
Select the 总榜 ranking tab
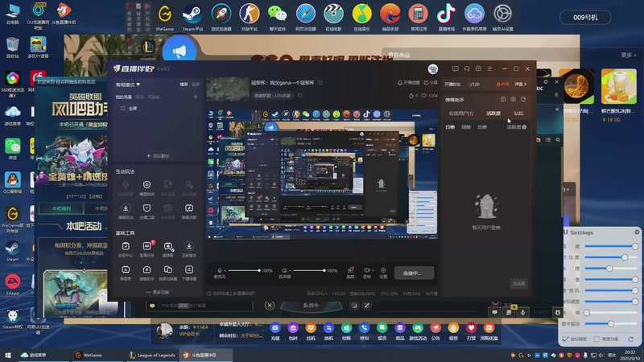pos(482,127)
